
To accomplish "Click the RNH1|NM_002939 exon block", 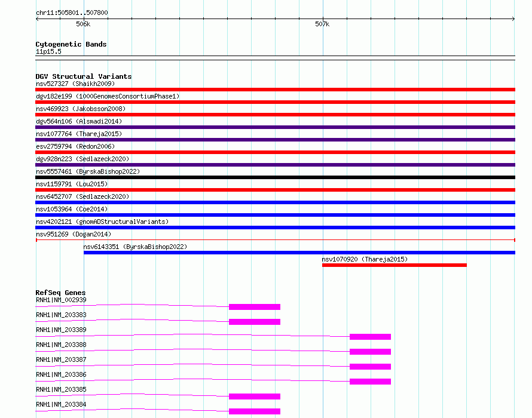I will click(x=255, y=307).
